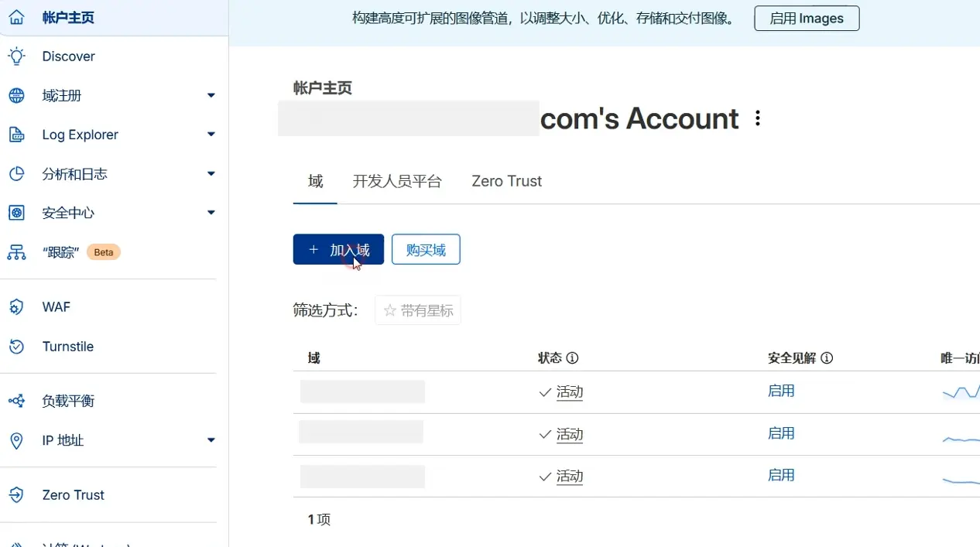Click the 负载平衡 icon
The width and height of the screenshot is (980, 547).
coord(16,401)
